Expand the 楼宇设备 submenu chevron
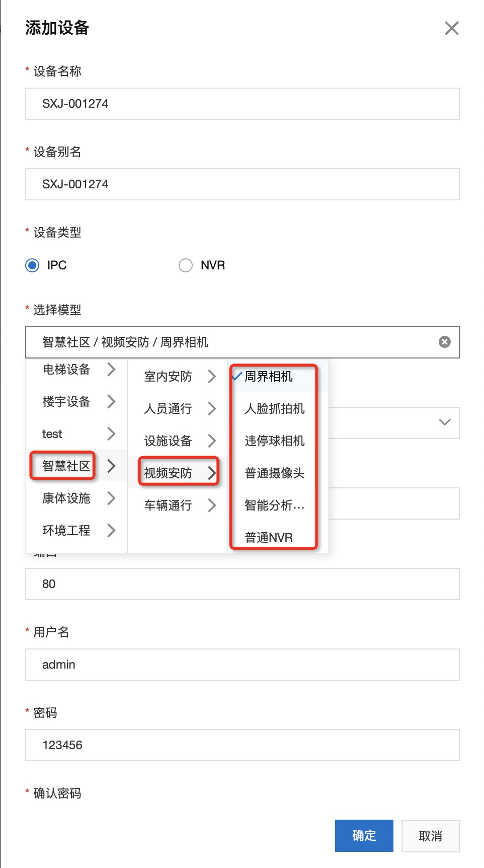Viewport: 484px width, 868px height. point(112,402)
